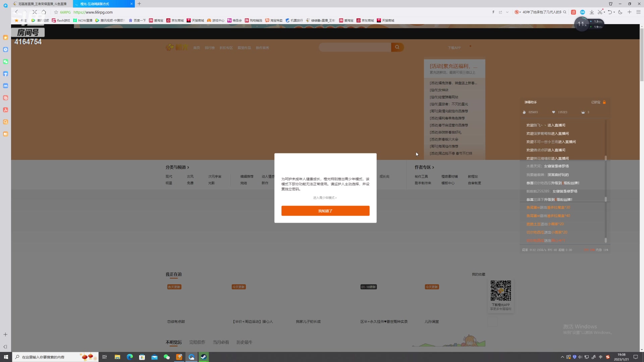Image resolution: width=644 pixels, height=362 pixels.
Task: Open Task View on the taskbar
Action: 105,357
